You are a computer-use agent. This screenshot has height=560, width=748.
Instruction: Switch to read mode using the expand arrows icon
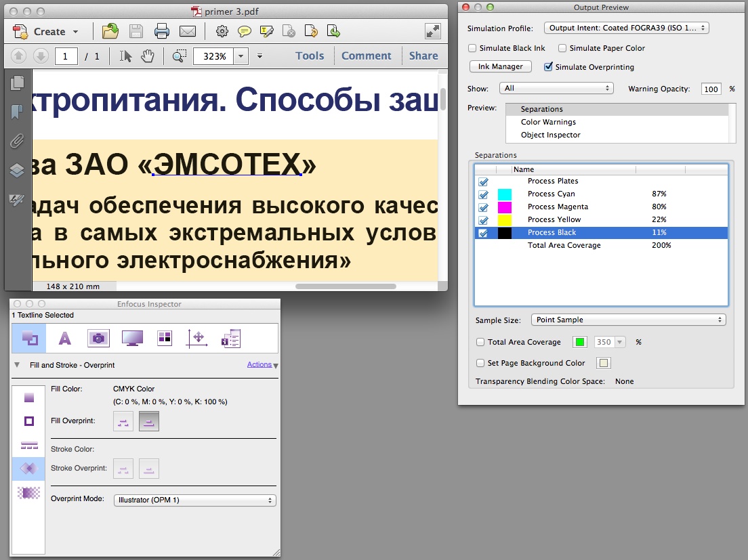(433, 31)
